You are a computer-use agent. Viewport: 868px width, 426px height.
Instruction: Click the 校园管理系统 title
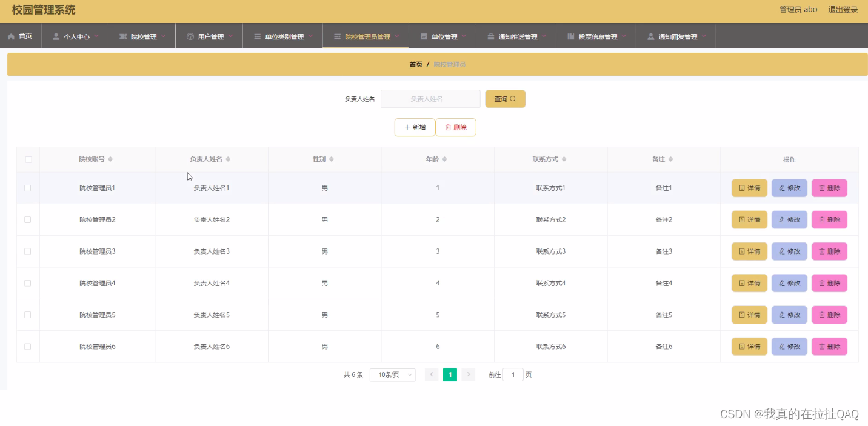[x=44, y=10]
